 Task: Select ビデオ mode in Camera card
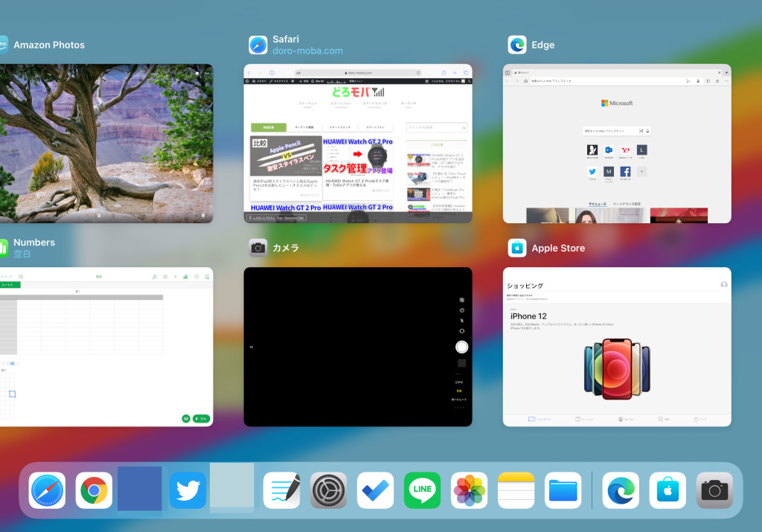(458, 382)
